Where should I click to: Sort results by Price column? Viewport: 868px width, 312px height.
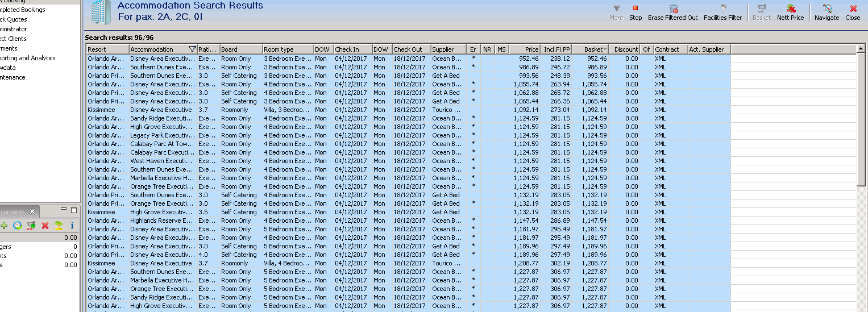point(525,49)
